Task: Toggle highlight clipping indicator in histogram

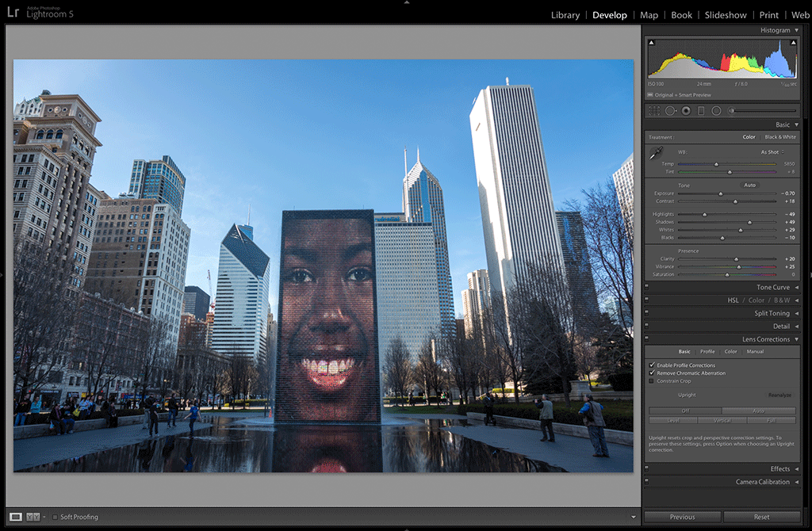Action: (793, 43)
